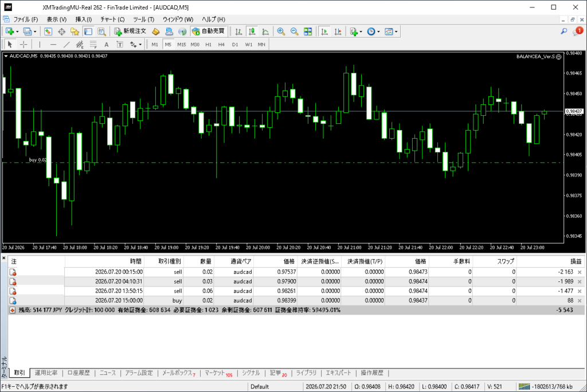Expand the templates dropdown arrow
The width and height of the screenshot is (587, 392).
396,32
